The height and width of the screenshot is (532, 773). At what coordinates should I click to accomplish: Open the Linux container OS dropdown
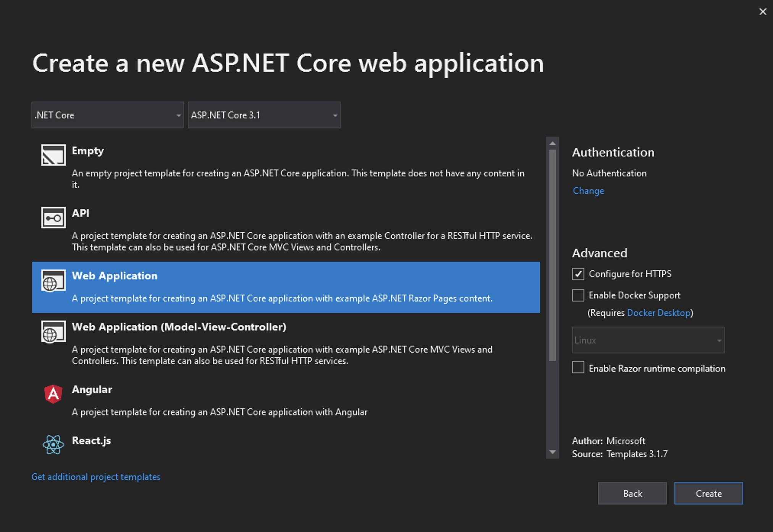coord(648,340)
